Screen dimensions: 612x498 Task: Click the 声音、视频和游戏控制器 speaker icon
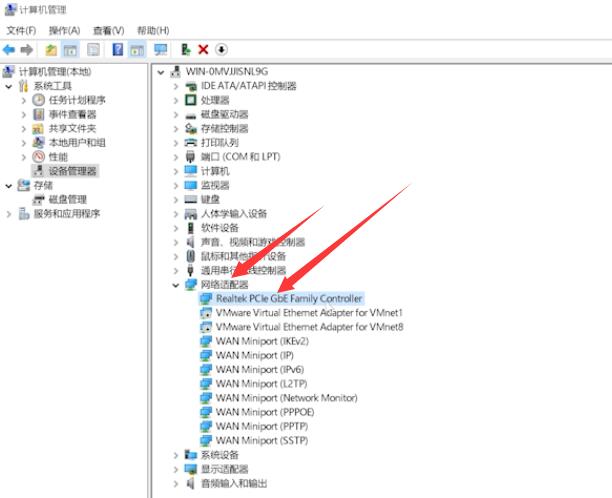pyautogui.click(x=190, y=242)
